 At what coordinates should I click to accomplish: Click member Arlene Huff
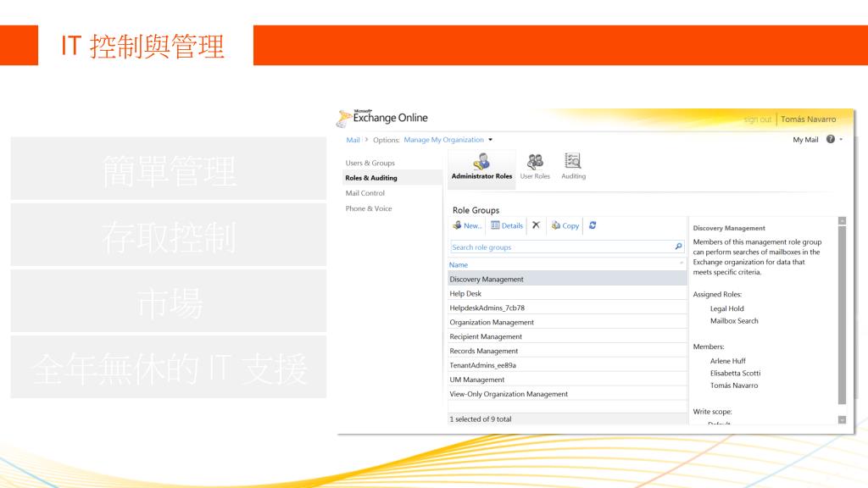coord(727,361)
